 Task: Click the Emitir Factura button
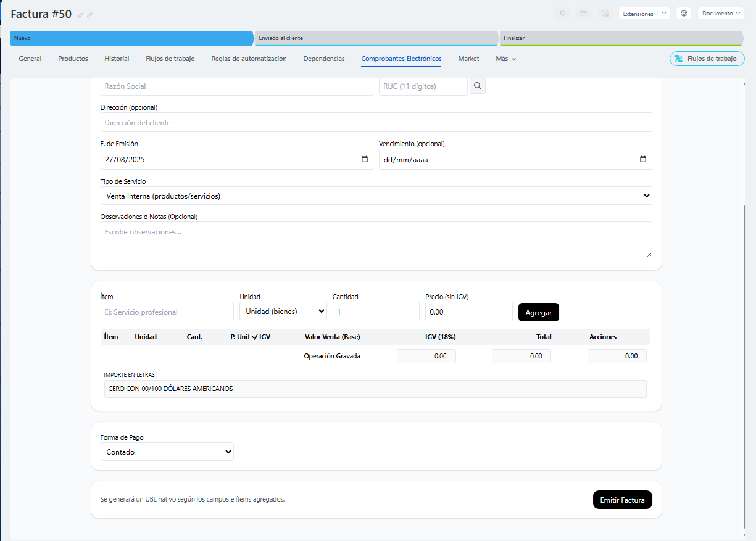point(622,500)
